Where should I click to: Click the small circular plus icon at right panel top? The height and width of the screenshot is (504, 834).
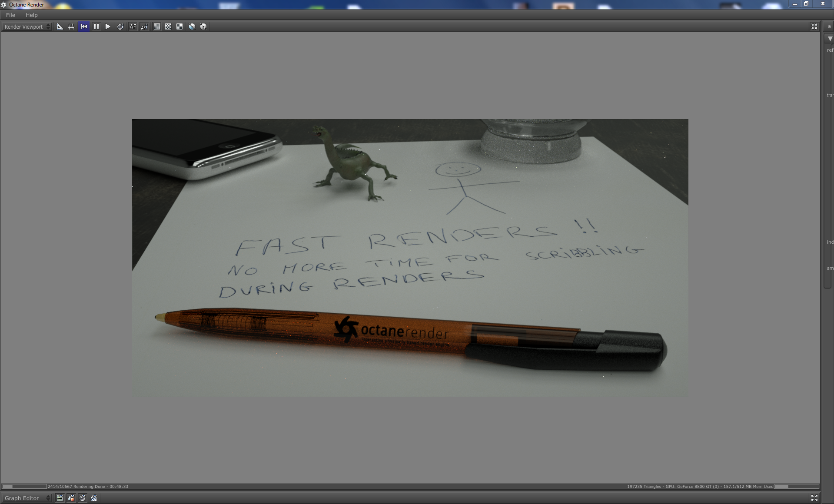coord(829,27)
